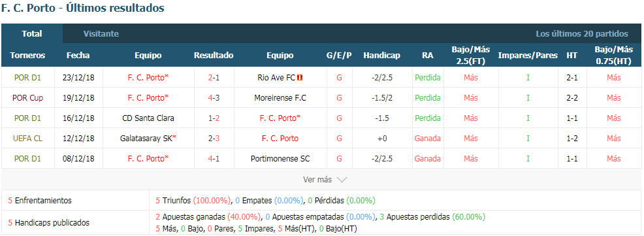The image size is (644, 236).
Task: Expand the Ver más chevron arrow
Action: pyautogui.click(x=342, y=180)
